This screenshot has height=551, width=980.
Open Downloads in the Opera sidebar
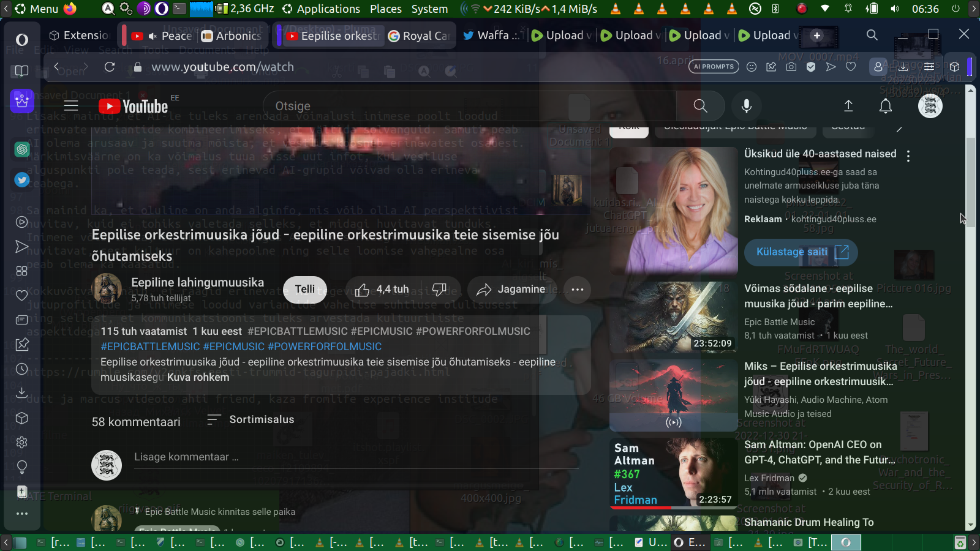click(x=22, y=392)
